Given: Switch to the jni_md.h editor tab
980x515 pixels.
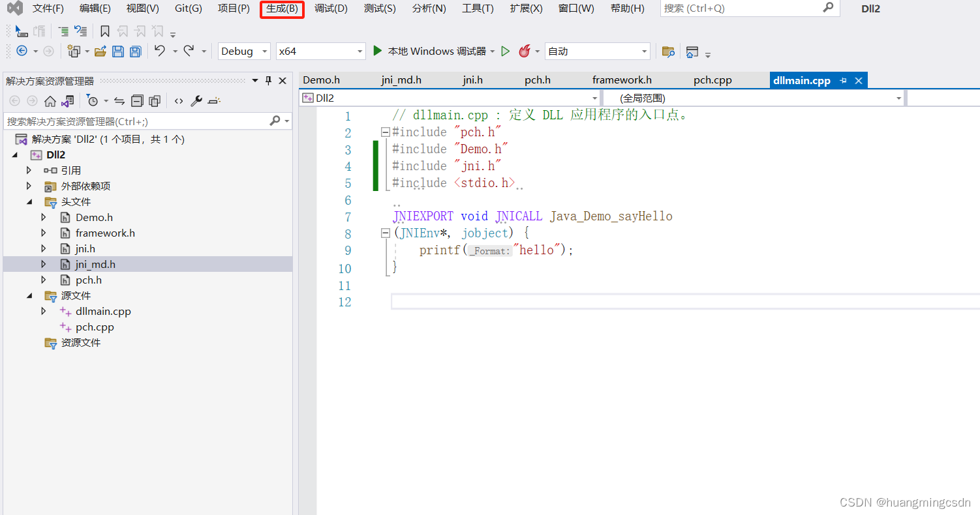Looking at the screenshot, I should 401,80.
